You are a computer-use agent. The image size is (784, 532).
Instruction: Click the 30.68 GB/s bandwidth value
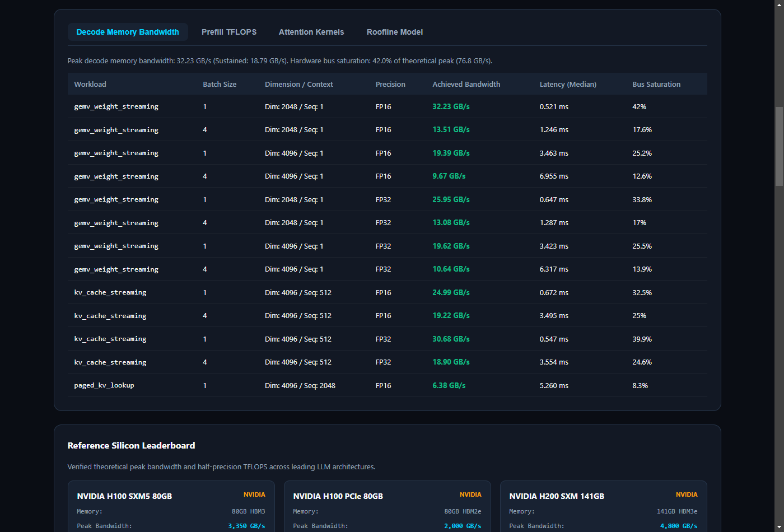pyautogui.click(x=451, y=339)
